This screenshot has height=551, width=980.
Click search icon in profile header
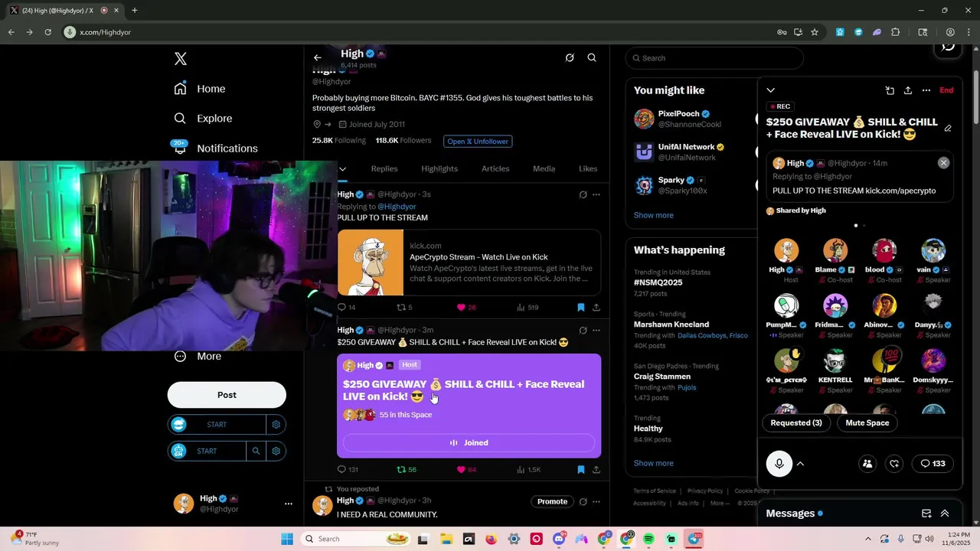[592, 57]
